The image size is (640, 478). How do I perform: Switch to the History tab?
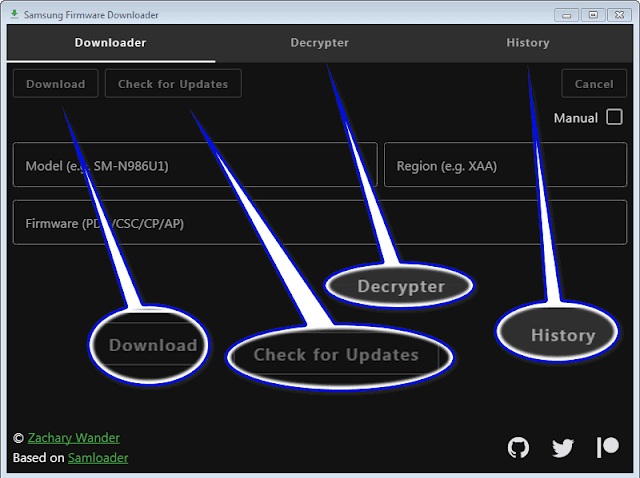pyautogui.click(x=528, y=43)
